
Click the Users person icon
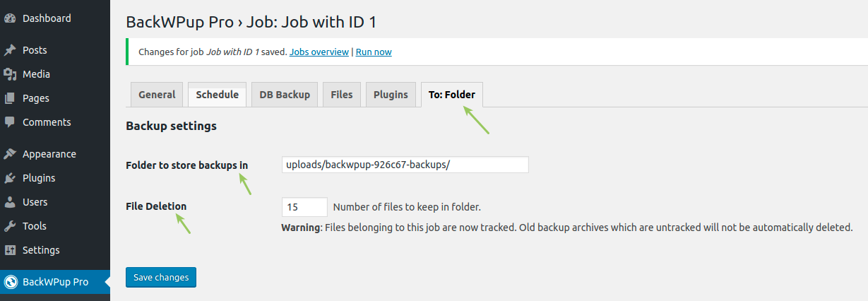10,202
